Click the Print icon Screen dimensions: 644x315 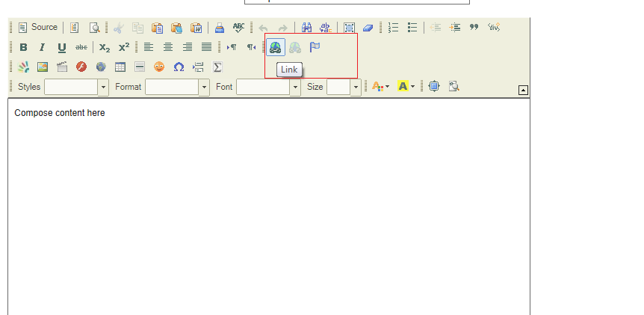[x=220, y=28]
